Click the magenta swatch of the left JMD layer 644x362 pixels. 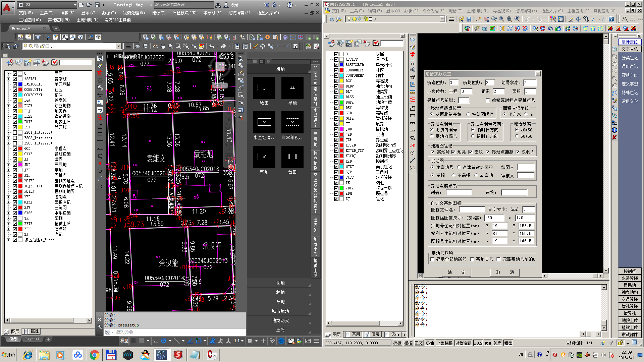point(20,165)
